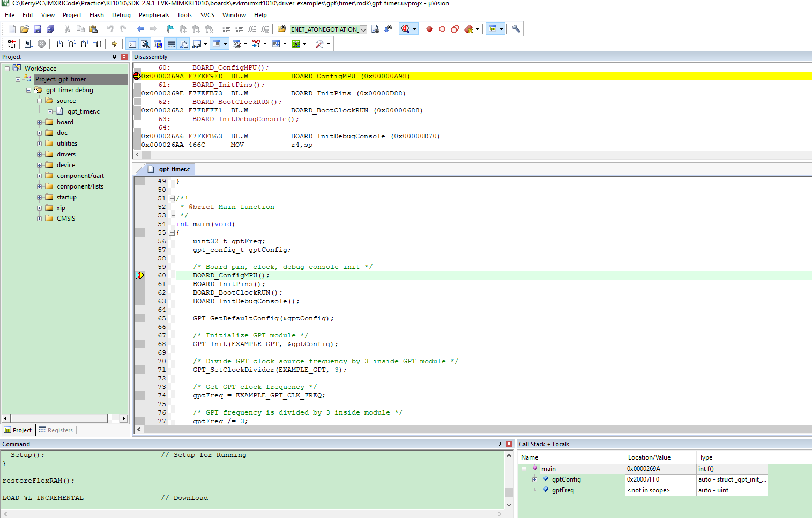
Task: Click Show Next Statement arrow icon
Action: tap(114, 44)
